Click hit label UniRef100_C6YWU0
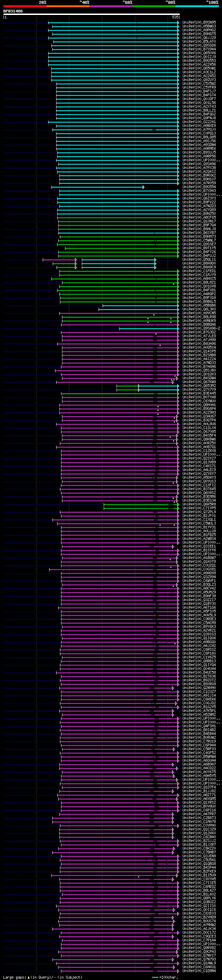This screenshot has width=222, height=980. coord(199,401)
